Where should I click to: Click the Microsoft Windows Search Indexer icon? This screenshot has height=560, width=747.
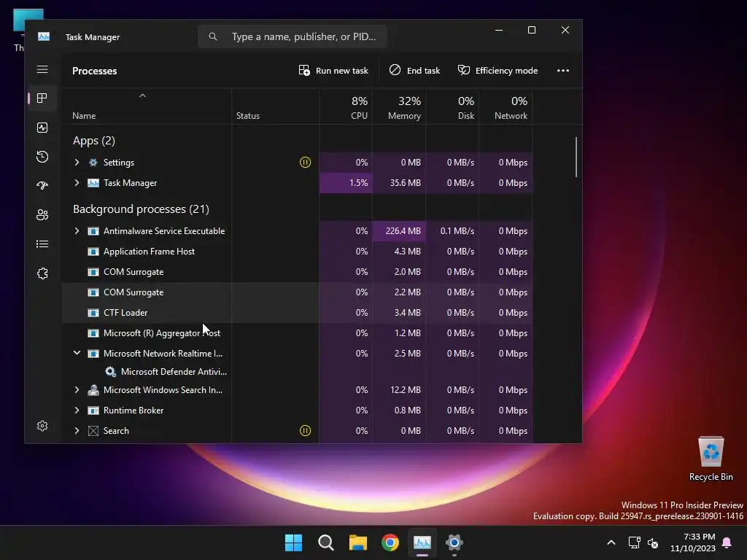pyautogui.click(x=93, y=390)
